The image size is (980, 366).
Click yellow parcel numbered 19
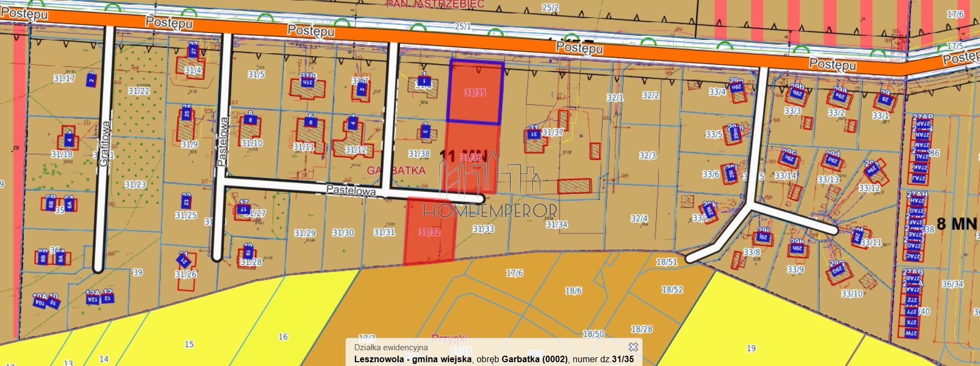point(751,348)
